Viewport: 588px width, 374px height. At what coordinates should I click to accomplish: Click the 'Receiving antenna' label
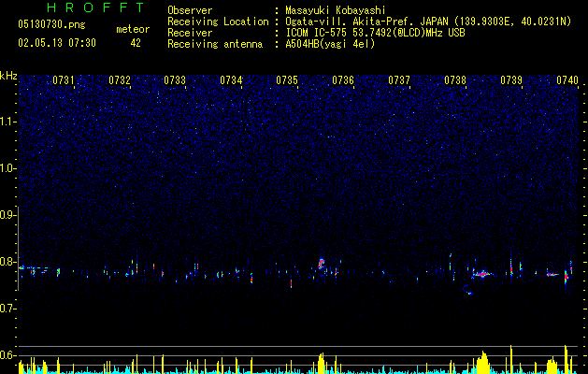pyautogui.click(x=215, y=44)
